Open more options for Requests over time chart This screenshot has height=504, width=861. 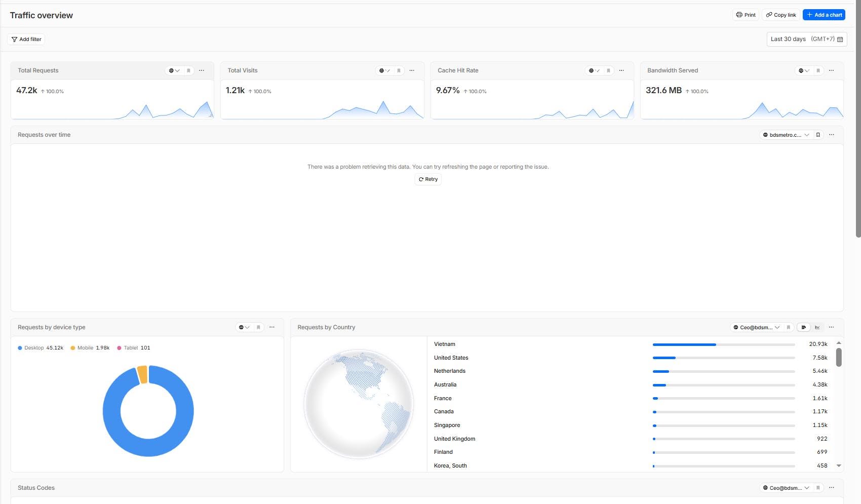831,135
